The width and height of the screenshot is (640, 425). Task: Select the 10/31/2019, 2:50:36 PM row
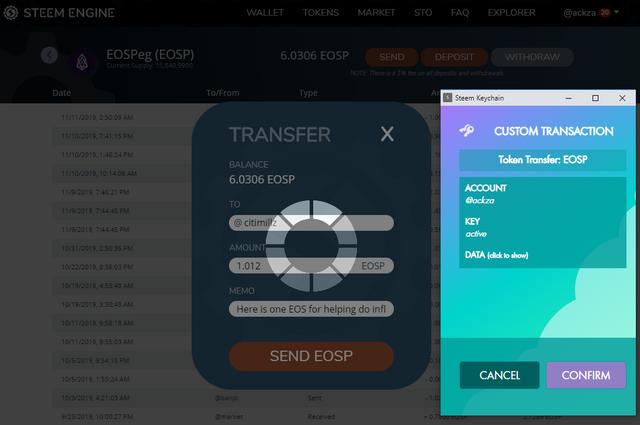click(x=97, y=248)
